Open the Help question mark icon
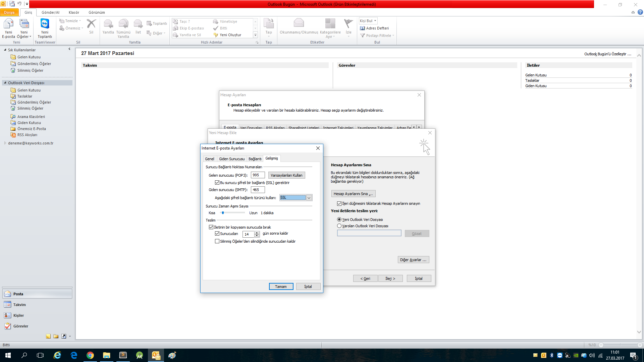 [x=640, y=12]
